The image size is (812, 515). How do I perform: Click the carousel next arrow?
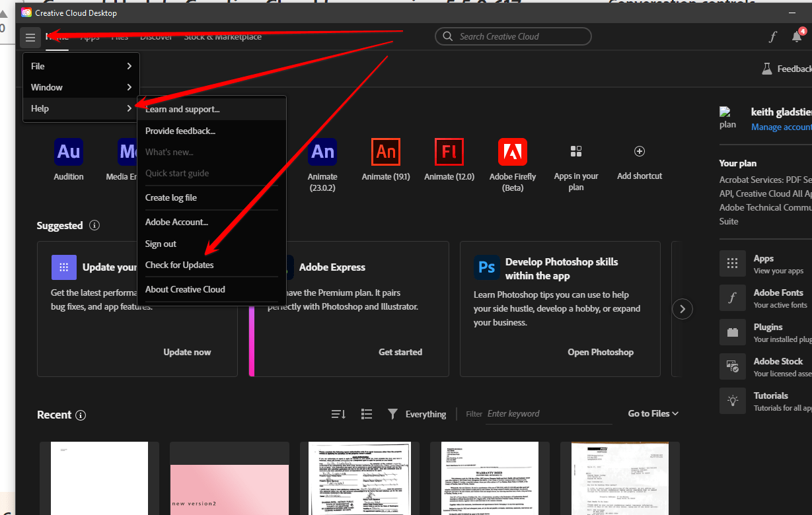(x=682, y=308)
